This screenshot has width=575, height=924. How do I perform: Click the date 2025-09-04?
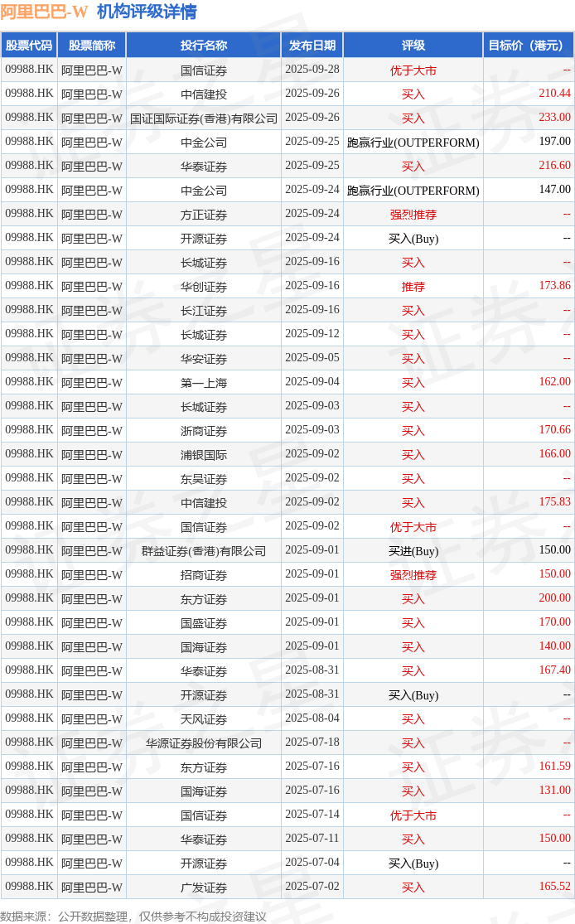(312, 382)
